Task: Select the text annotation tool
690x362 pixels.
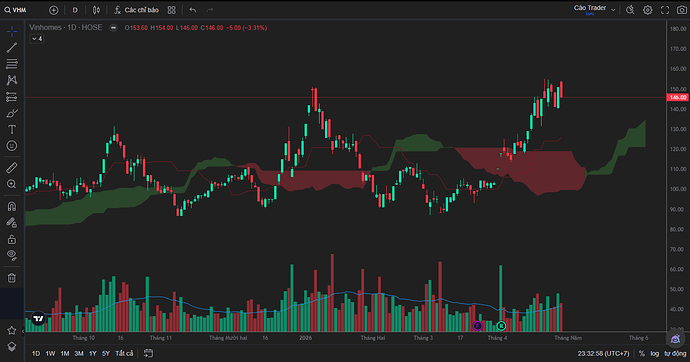Action: click(x=12, y=129)
